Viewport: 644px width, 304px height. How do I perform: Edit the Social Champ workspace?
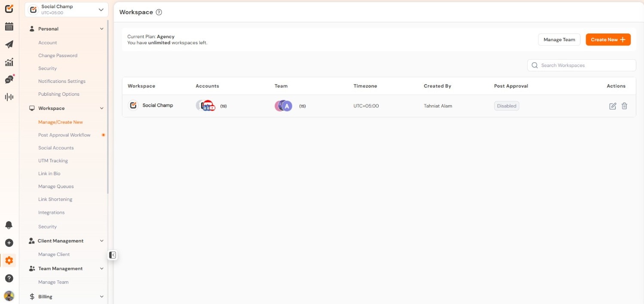[613, 106]
